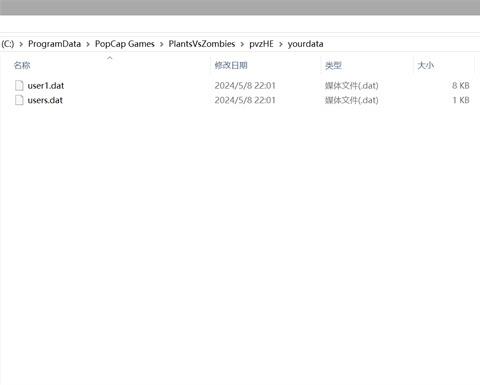The height and width of the screenshot is (385, 480).
Task: Sort by the 修改日期 column header
Action: click(x=231, y=65)
